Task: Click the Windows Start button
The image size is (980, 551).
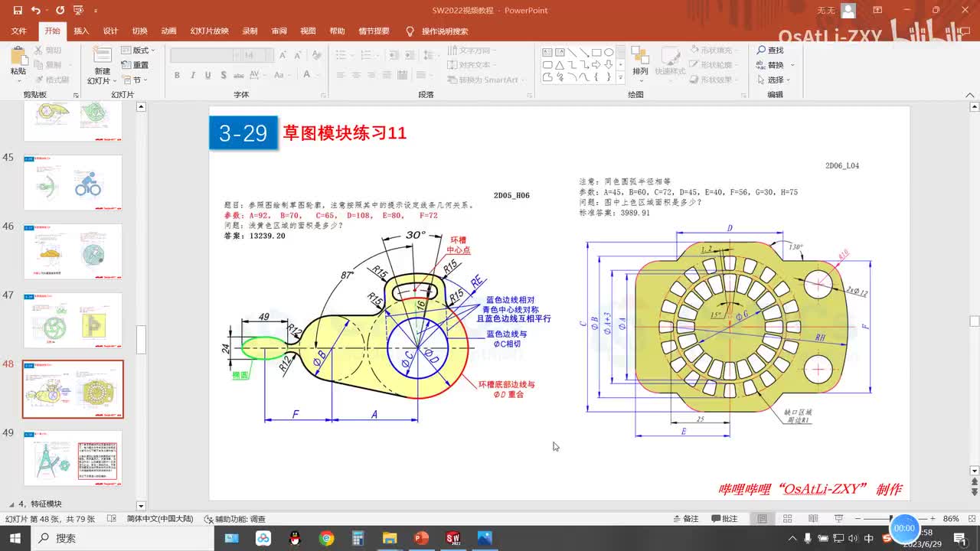Action: tap(15, 538)
